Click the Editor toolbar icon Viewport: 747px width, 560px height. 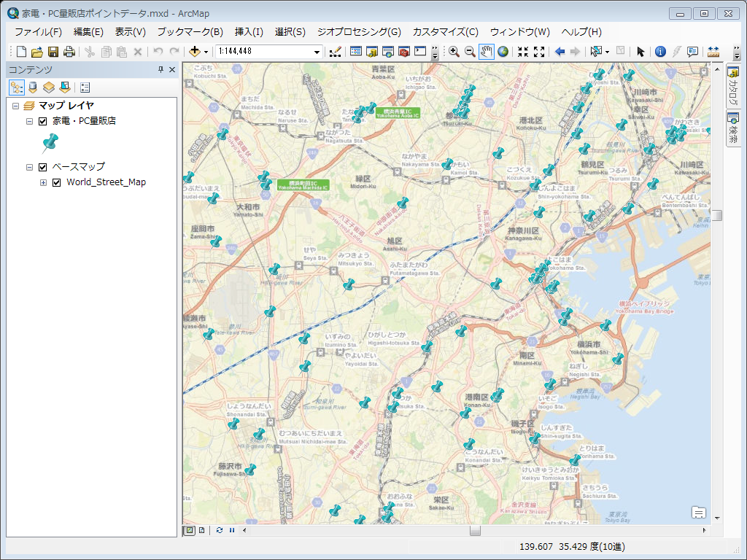click(x=336, y=52)
